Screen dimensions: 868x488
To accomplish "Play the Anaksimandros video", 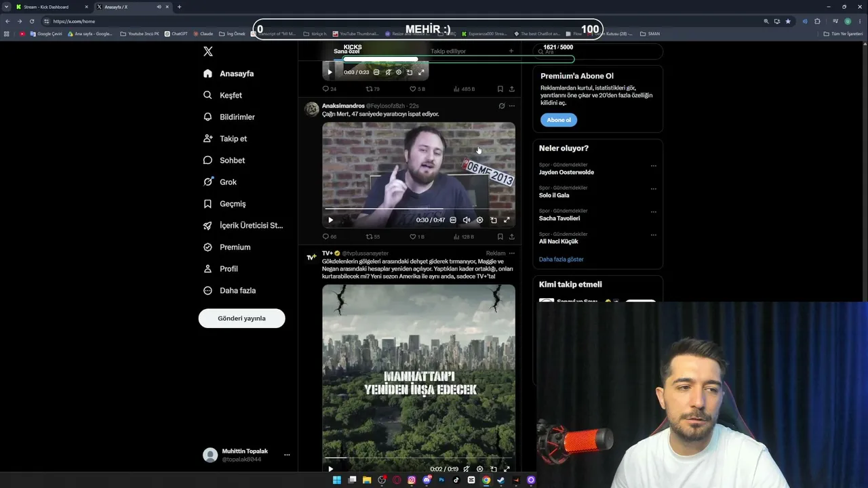I will [x=330, y=220].
